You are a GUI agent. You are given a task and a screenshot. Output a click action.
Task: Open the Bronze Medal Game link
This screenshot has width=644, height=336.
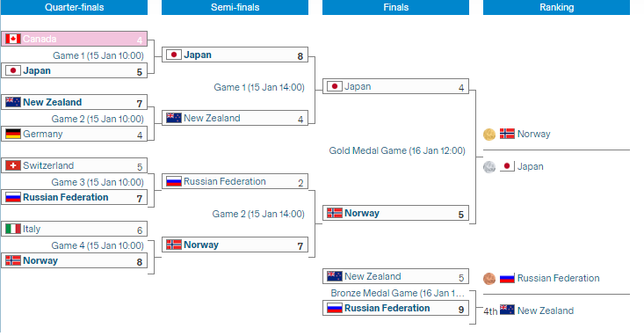coord(398,293)
